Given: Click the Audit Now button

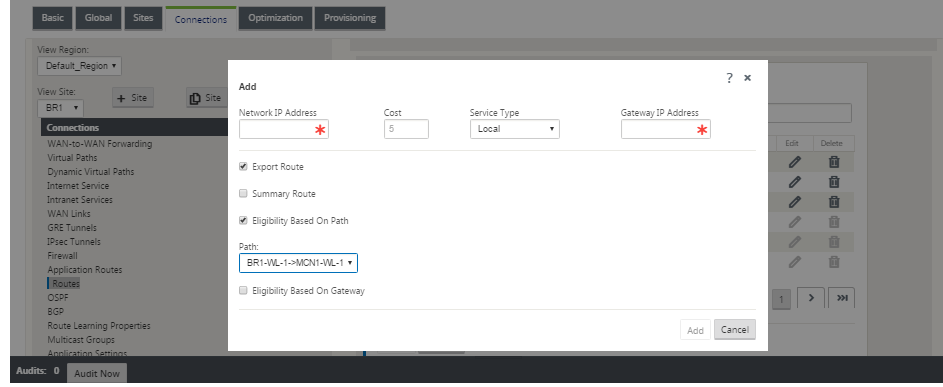Looking at the screenshot, I should [97, 373].
